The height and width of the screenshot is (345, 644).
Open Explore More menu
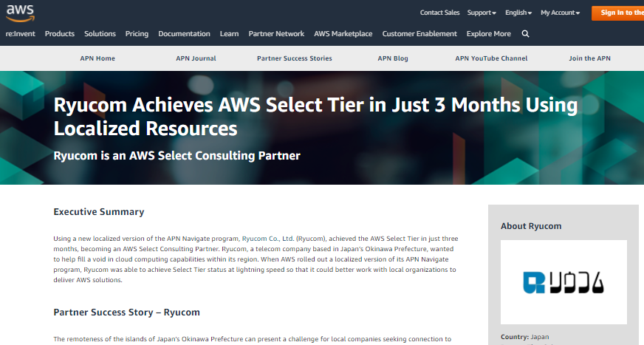click(x=488, y=34)
